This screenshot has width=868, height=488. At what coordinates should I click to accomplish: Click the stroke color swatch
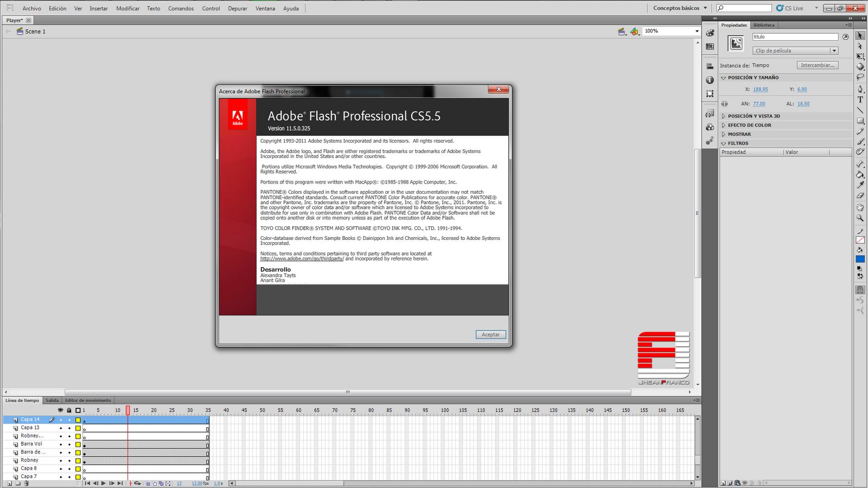pos(860,240)
